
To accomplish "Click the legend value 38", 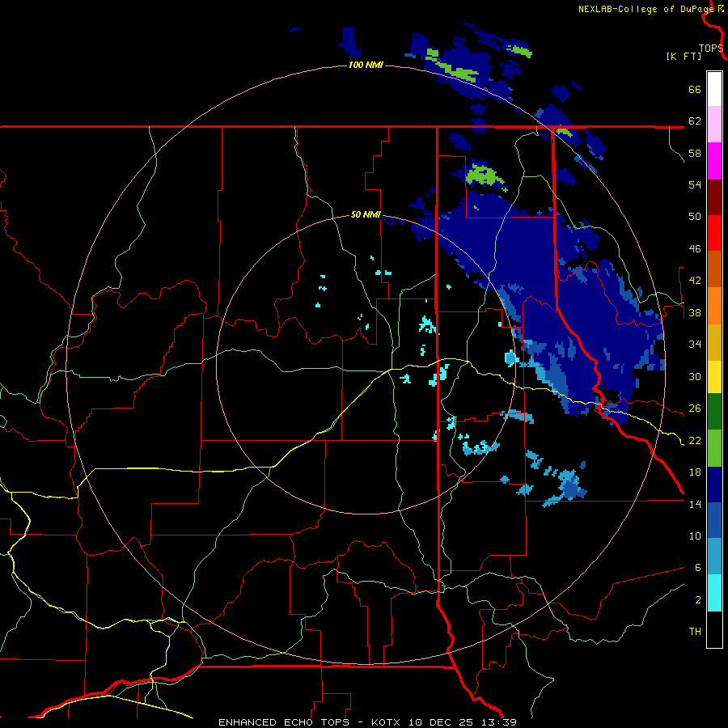I will [x=695, y=313].
